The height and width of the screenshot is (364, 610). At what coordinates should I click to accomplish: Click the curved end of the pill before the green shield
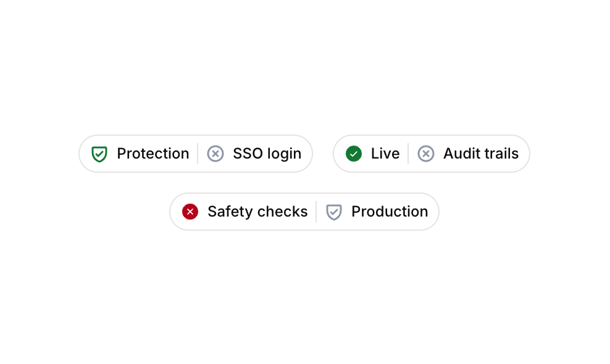[x=85, y=154]
